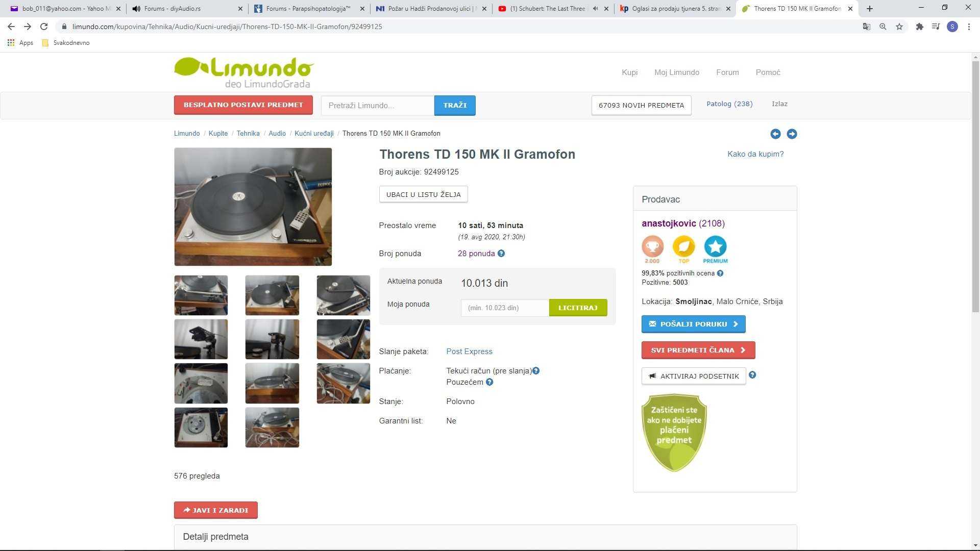
Task: Select last turntable thumbnail with cables
Action: click(x=272, y=428)
